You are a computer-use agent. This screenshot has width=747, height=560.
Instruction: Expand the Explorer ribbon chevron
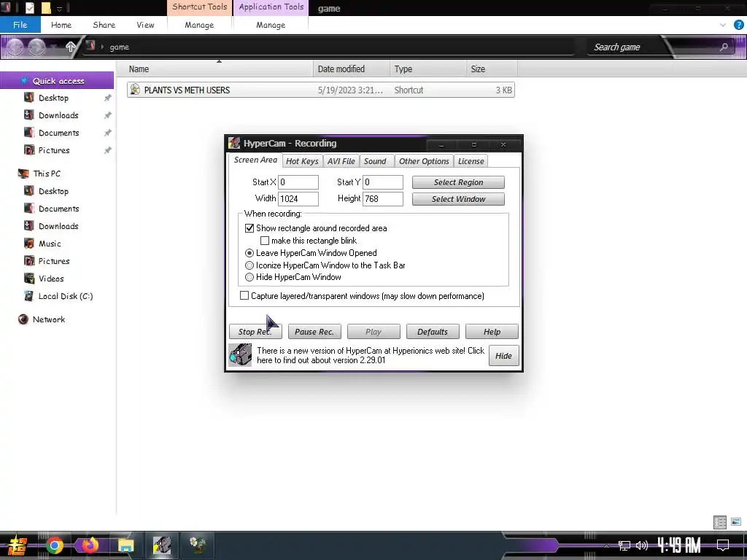(x=723, y=25)
